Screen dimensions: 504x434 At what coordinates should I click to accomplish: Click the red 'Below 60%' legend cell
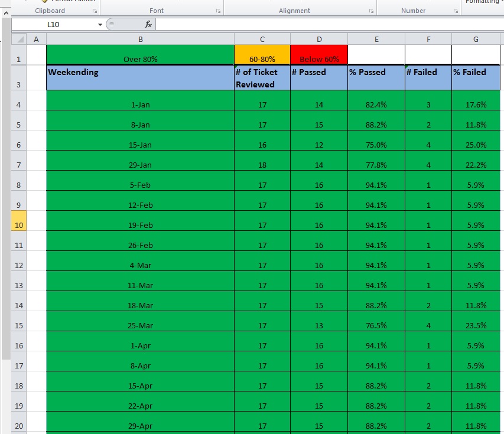(319, 55)
